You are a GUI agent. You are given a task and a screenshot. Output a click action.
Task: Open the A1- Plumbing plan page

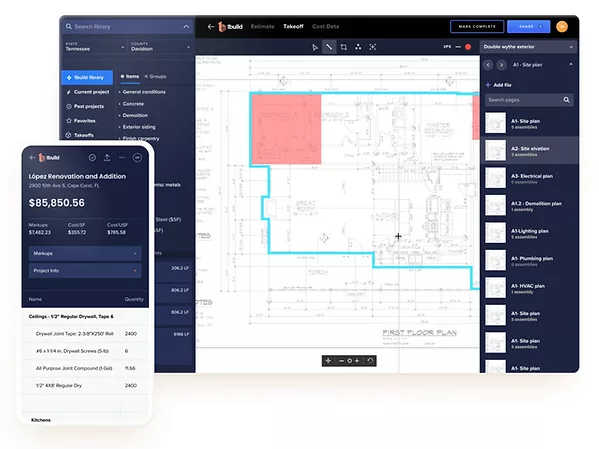[x=529, y=260]
